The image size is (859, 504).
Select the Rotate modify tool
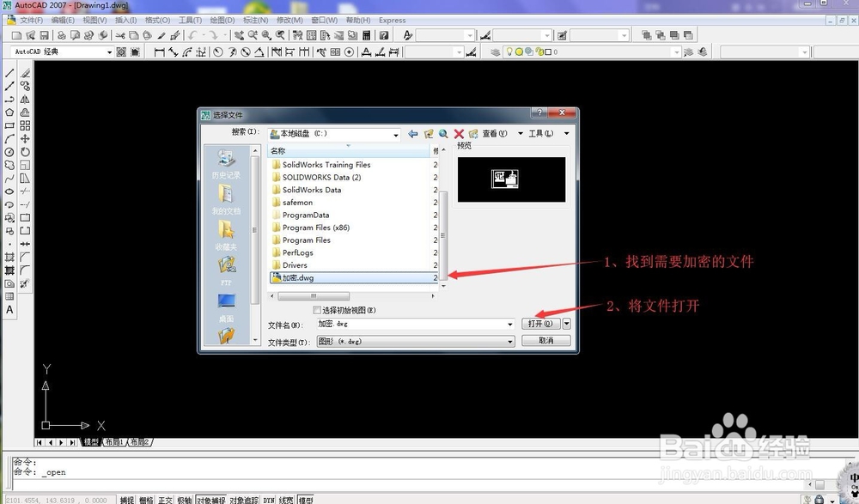pos(25,152)
